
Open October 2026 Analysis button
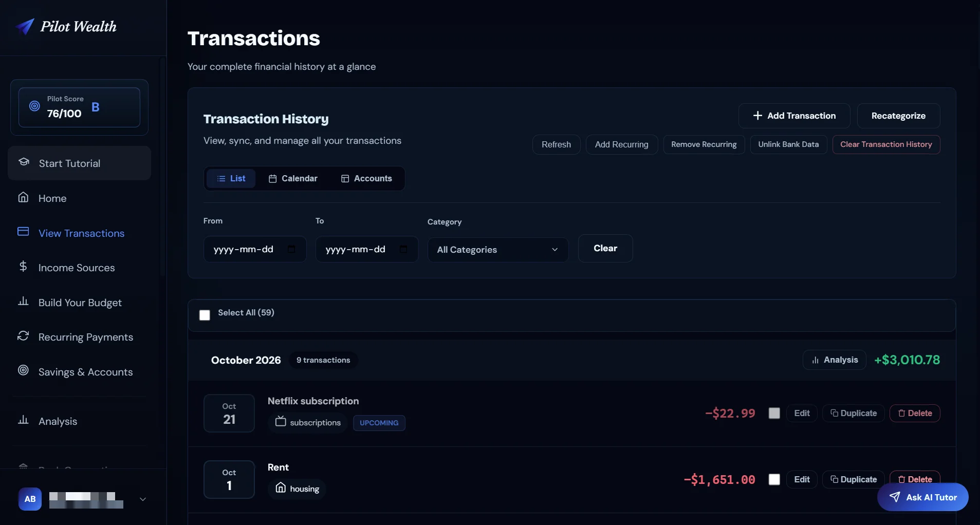(x=835, y=360)
